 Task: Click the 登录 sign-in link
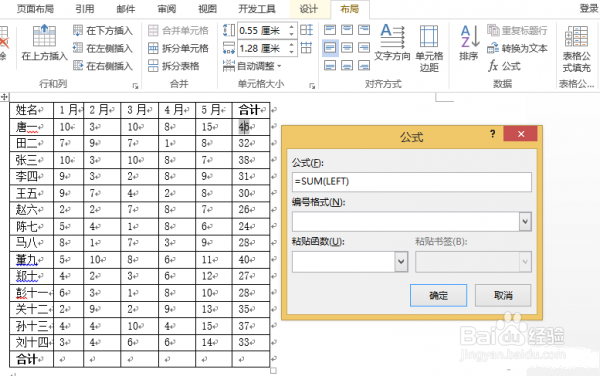click(589, 8)
